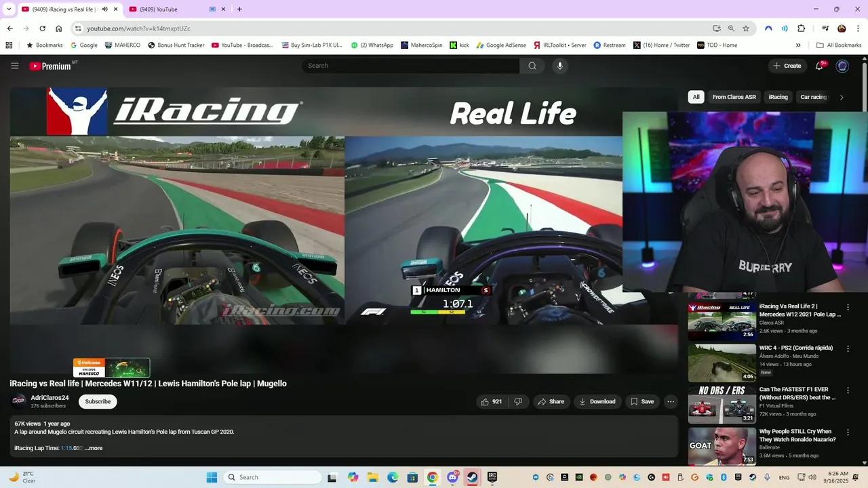Viewport: 868px width, 488px height.
Task: Open Chrome media control icon
Action: (x=825, y=28)
